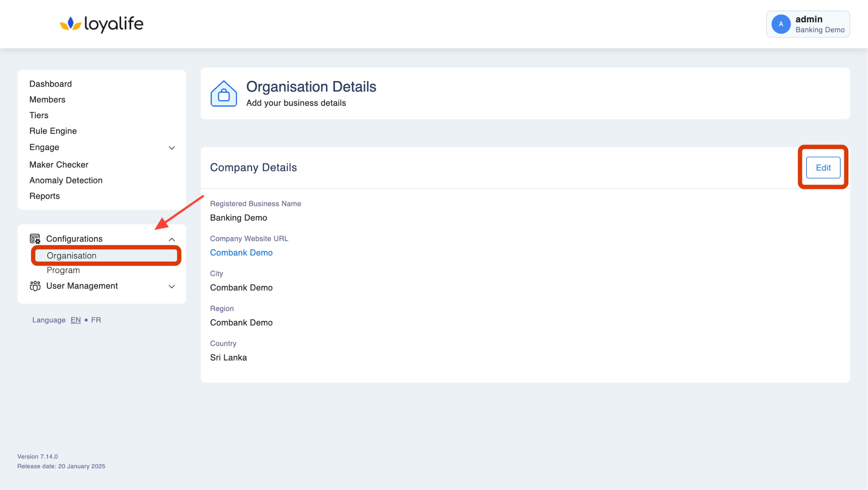Collapse the Configurations section chevron
Viewport: 868px width, 490px height.
click(171, 239)
